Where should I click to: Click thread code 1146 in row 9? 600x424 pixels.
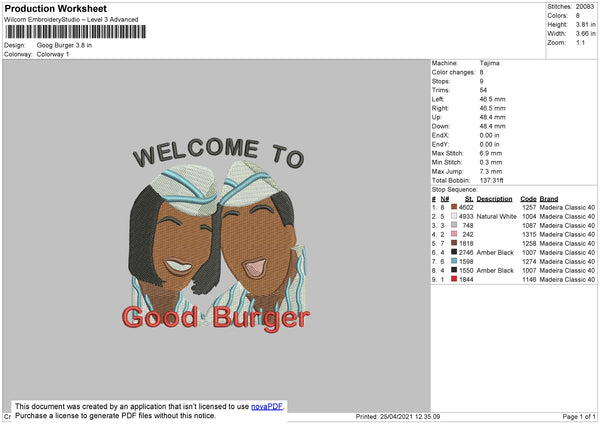click(x=529, y=280)
